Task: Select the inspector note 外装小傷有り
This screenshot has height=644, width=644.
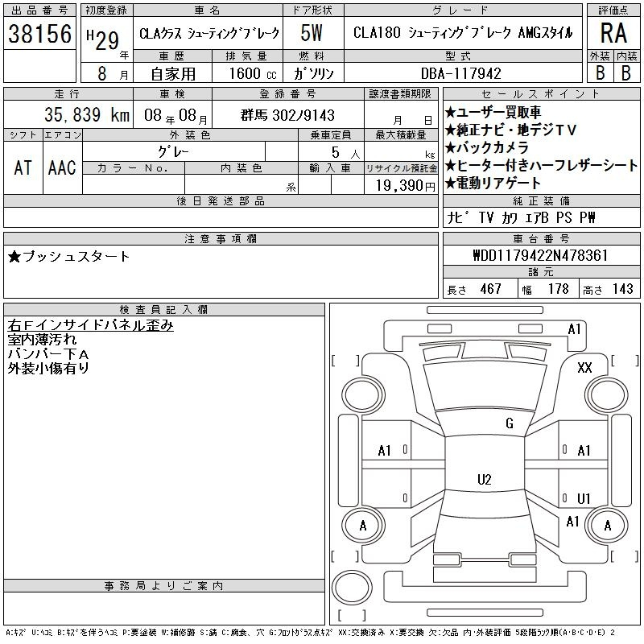Action: (48, 369)
